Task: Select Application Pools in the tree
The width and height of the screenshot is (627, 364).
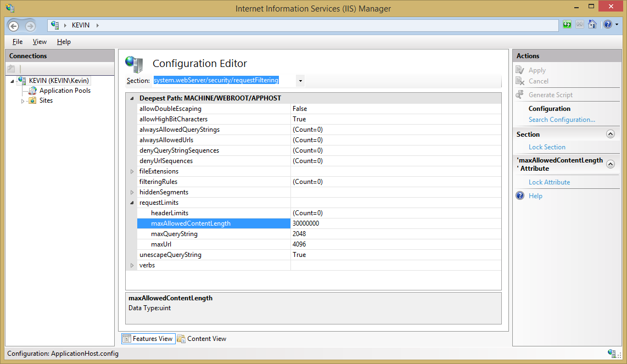Action: tap(65, 91)
